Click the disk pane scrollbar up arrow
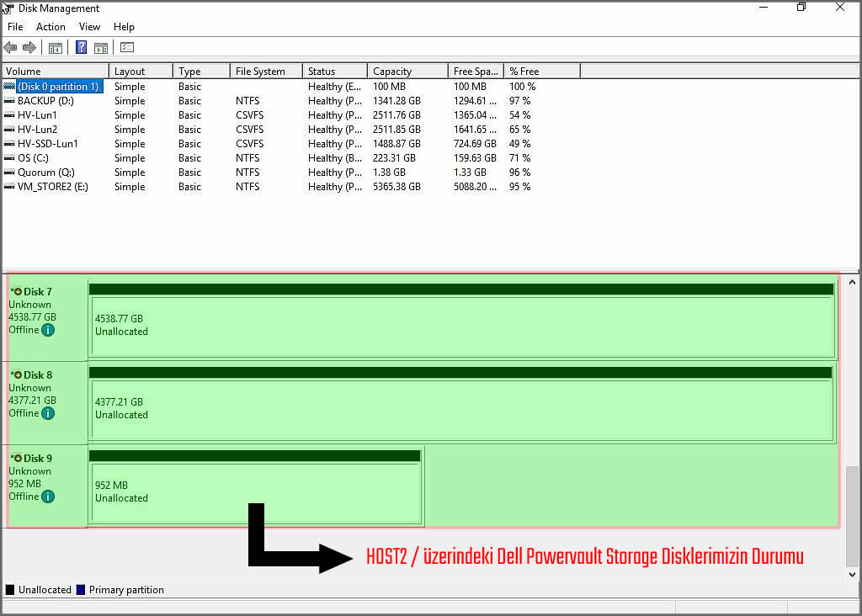 pos(852,283)
